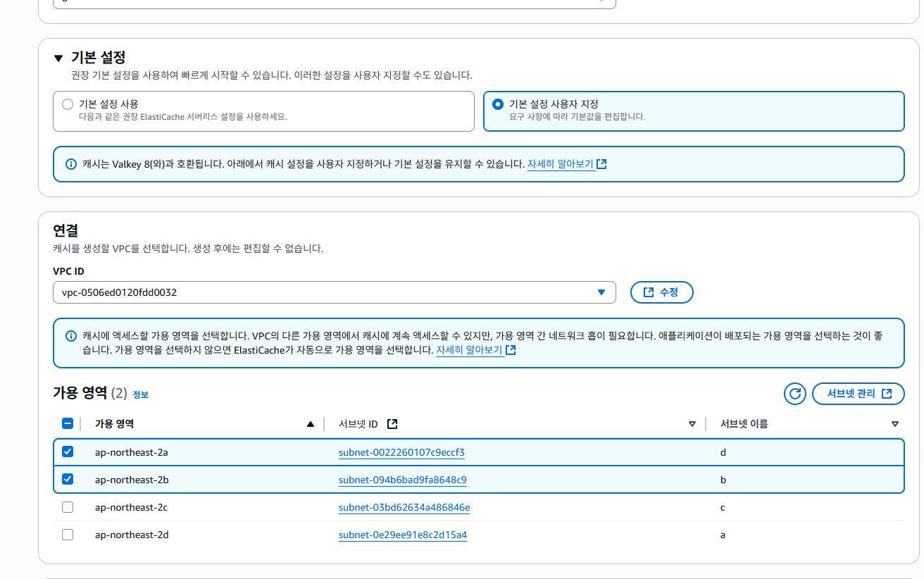
Task: Click the ap-northeast-2a zone text
Action: (x=132, y=452)
